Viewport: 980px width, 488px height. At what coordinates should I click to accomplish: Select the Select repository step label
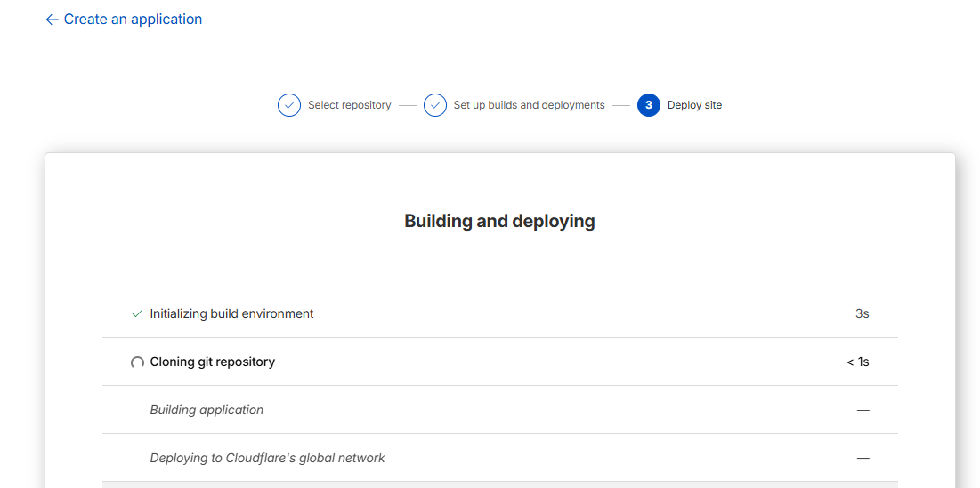(350, 105)
